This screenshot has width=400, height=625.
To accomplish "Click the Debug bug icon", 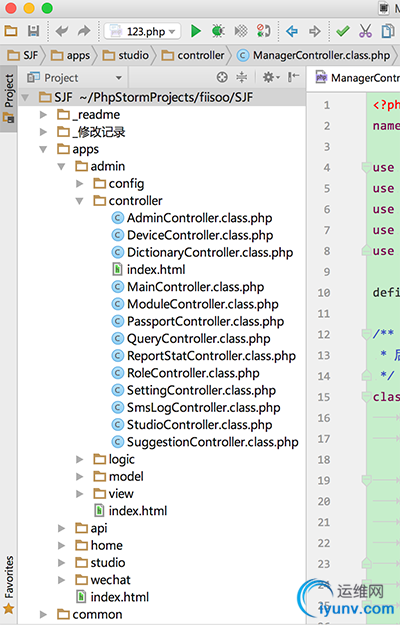I will click(218, 31).
